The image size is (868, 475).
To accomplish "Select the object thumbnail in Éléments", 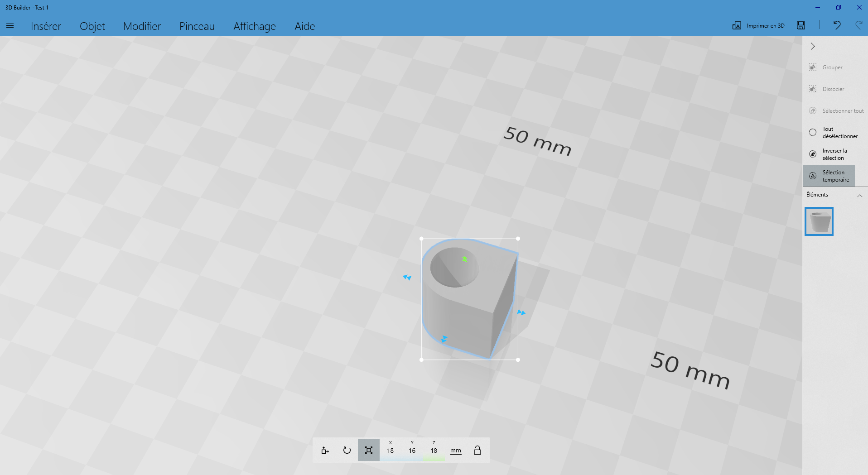I will click(x=819, y=221).
